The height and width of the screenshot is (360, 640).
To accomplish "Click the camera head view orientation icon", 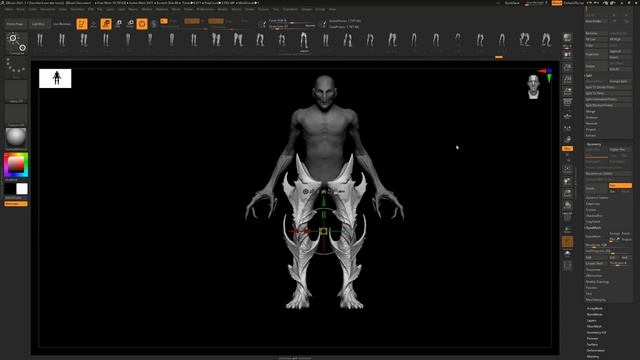I will [x=533, y=87].
